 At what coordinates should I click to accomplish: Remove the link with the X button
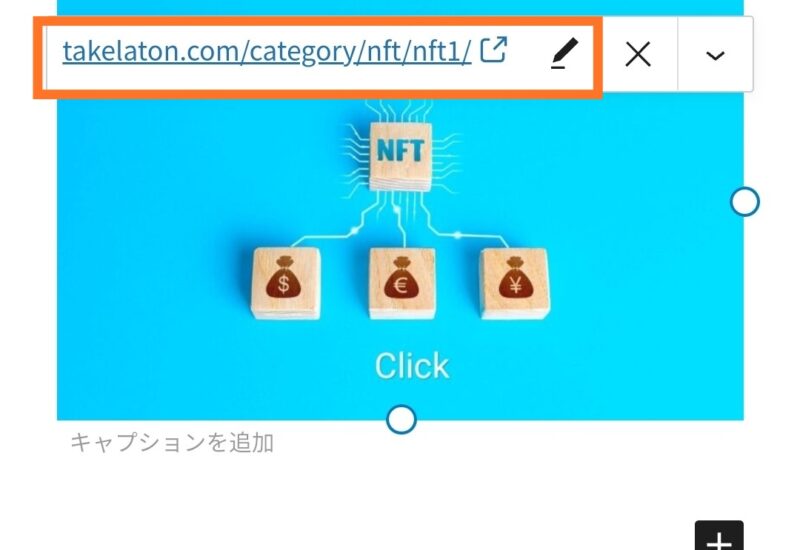pyautogui.click(x=638, y=54)
